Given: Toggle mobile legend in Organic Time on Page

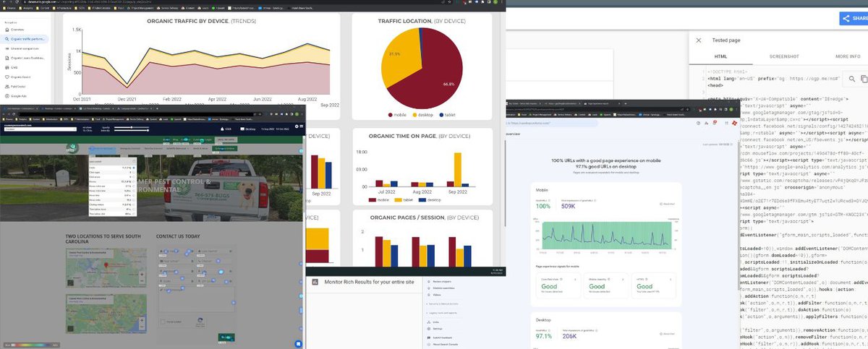Looking at the screenshot, I should pos(380,199).
